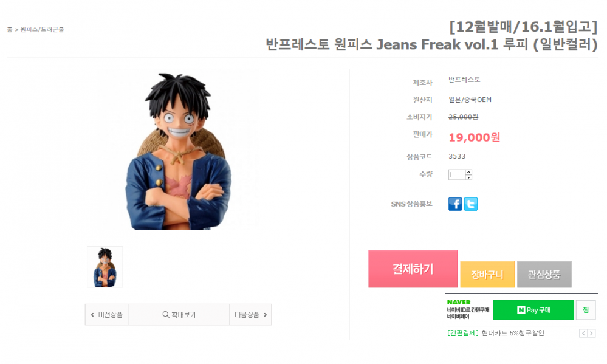Click the right arrow beside 간편결제 promotion
Viewport: 607px width, 364px height.
(592, 333)
